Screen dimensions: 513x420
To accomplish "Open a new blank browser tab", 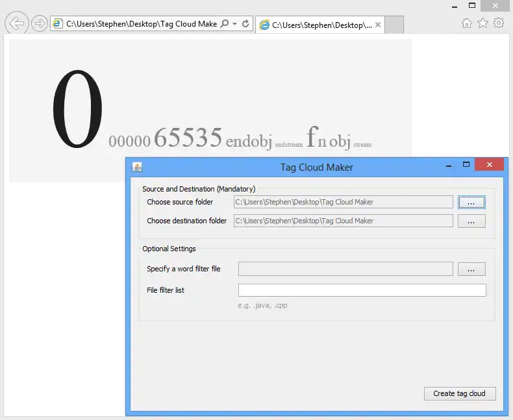I will click(x=394, y=25).
